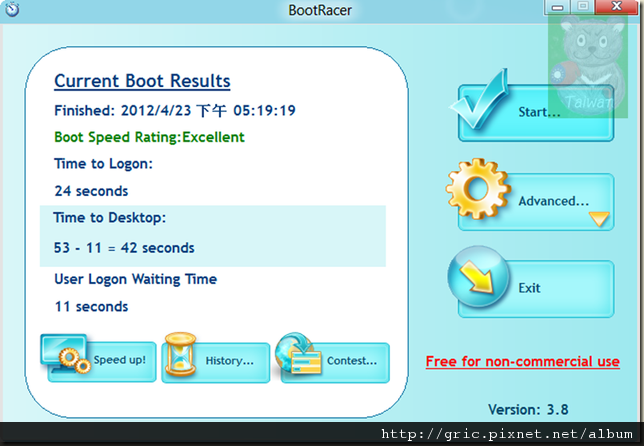Click the User Logon Waiting Time label
Screen dimensions: 644x446
[x=136, y=279]
